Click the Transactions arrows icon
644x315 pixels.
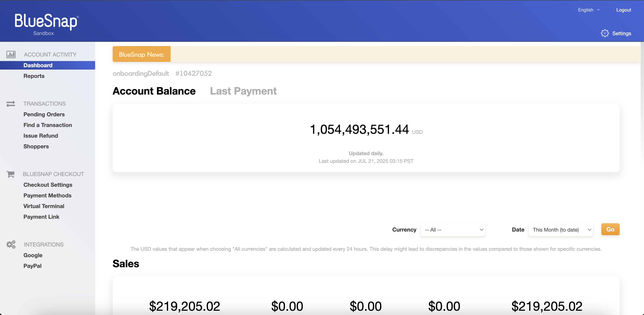coord(11,104)
